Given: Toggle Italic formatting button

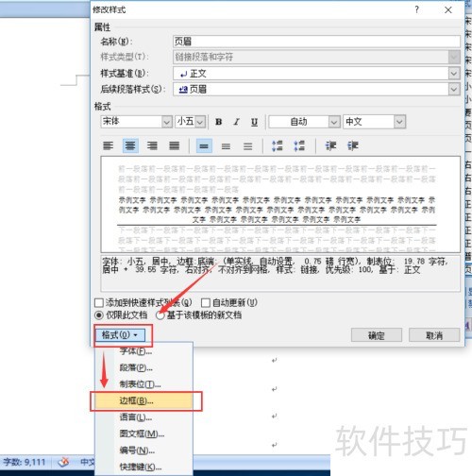Looking at the screenshot, I should point(236,122).
